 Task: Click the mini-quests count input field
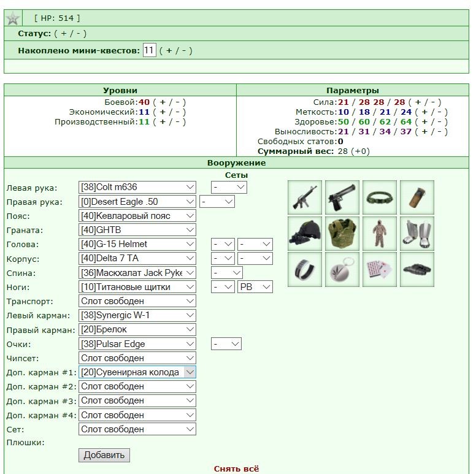pos(149,50)
